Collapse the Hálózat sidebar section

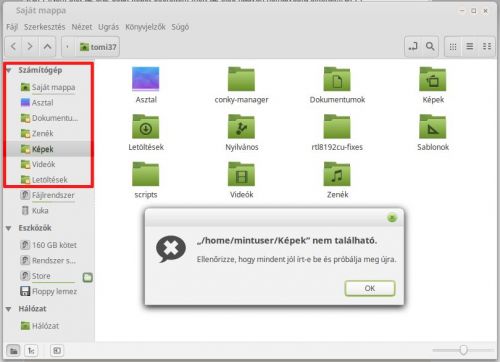click(9, 309)
